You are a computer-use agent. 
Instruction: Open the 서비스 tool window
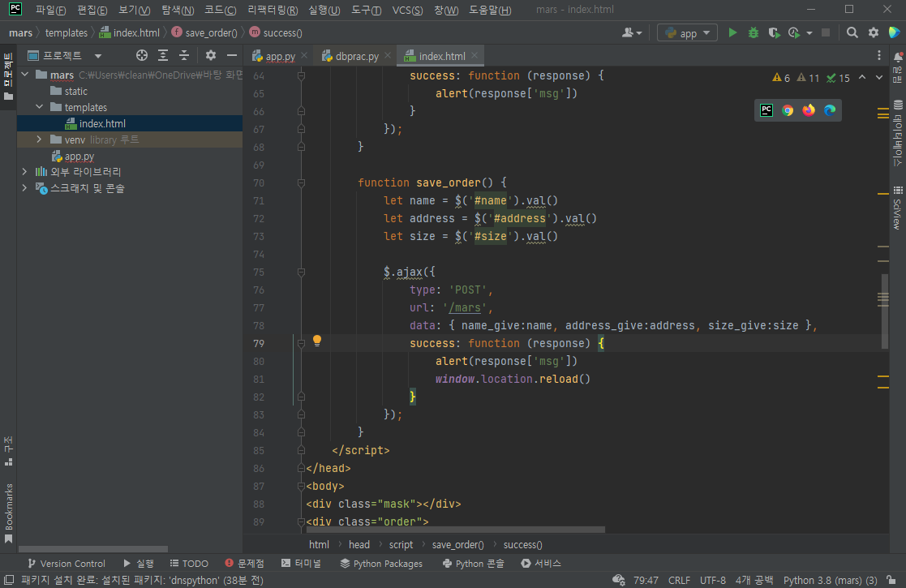coord(541,563)
